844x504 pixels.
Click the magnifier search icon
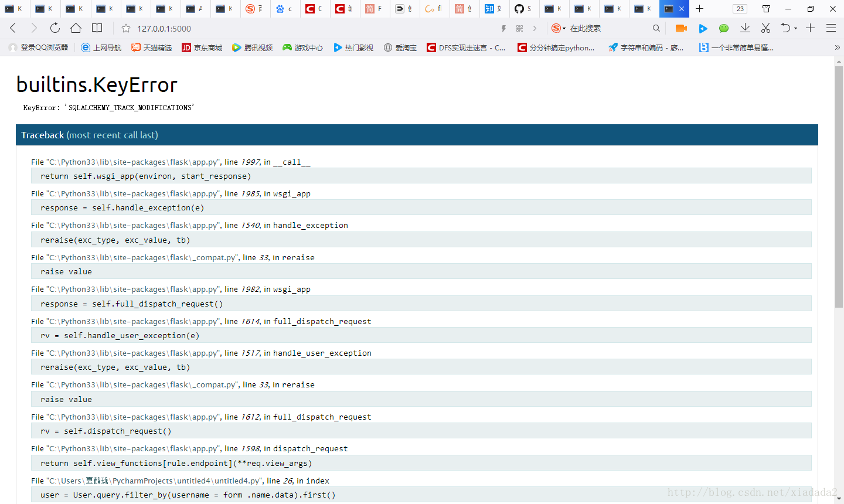coord(656,28)
